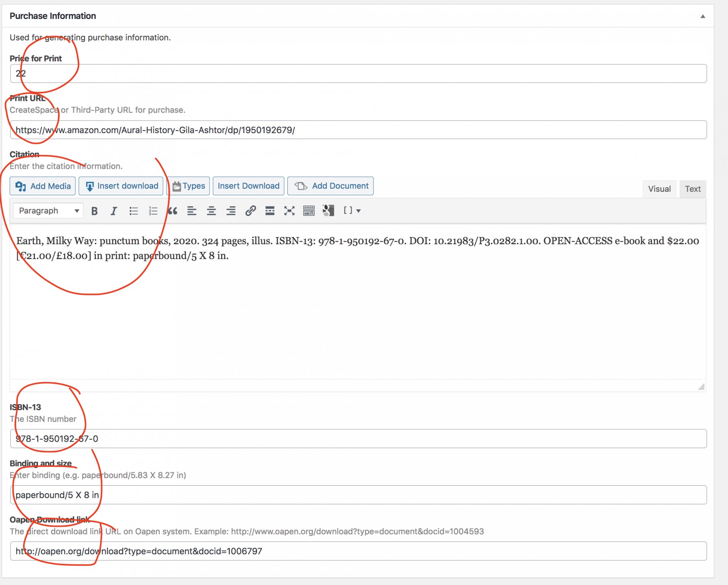Align citation text right

(x=231, y=211)
